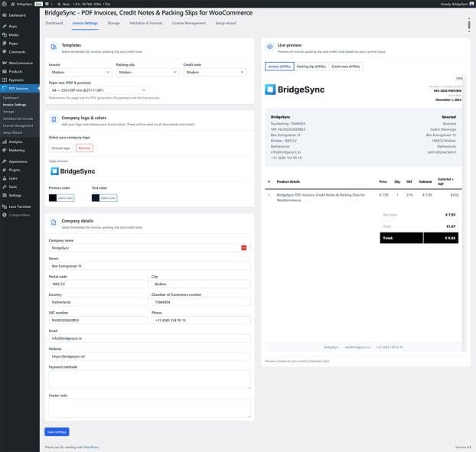Open Pages via its sidebar icon
Image resolution: width=476 pixels, height=452 pixels.
pyautogui.click(x=5, y=44)
